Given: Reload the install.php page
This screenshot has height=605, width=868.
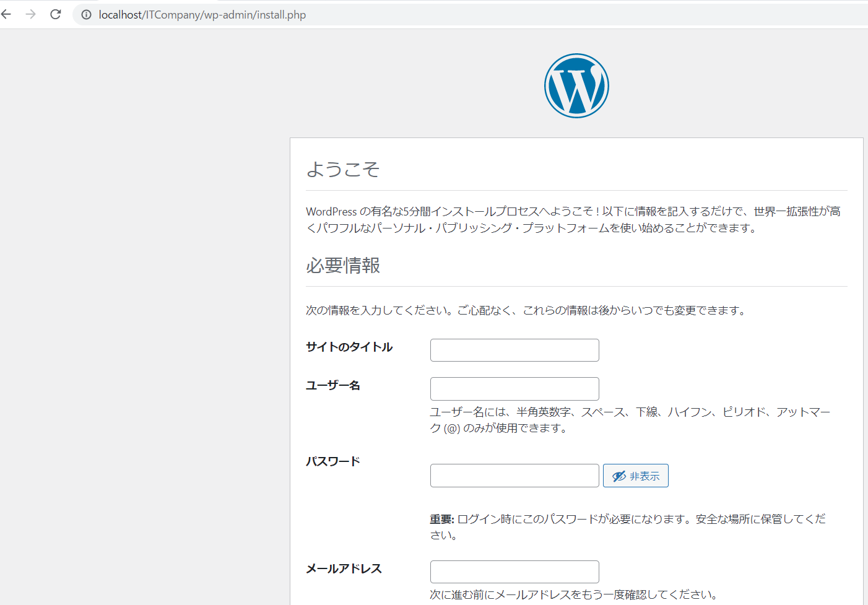Looking at the screenshot, I should coord(56,14).
